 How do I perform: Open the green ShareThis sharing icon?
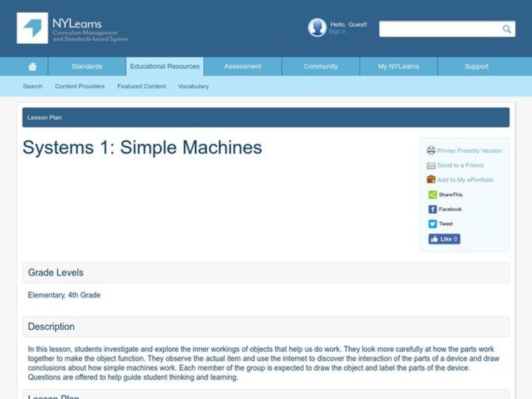[432, 194]
